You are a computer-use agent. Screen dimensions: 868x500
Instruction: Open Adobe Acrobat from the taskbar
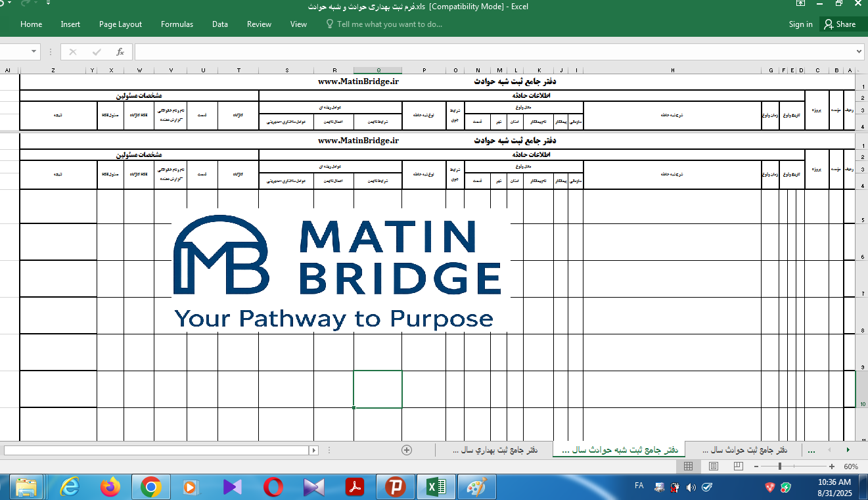point(355,487)
